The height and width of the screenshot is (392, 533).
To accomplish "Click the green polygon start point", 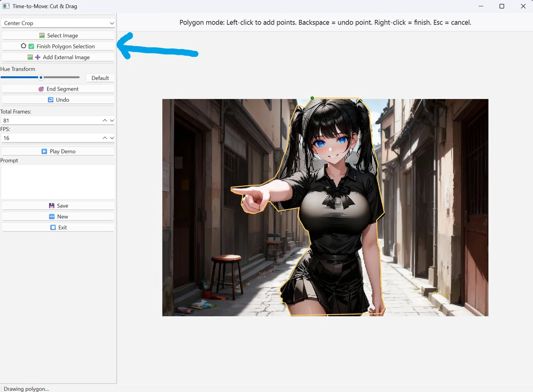I will pos(312,98).
